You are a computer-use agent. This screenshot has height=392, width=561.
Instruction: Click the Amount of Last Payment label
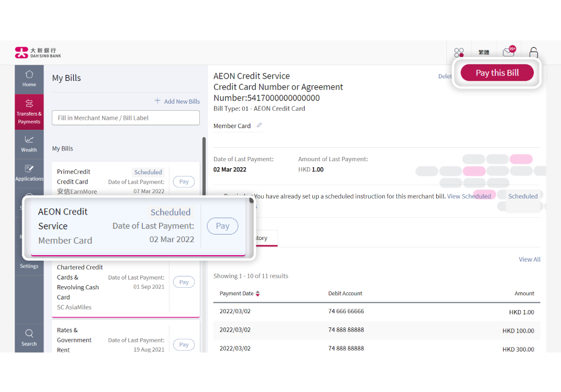pyautogui.click(x=333, y=159)
